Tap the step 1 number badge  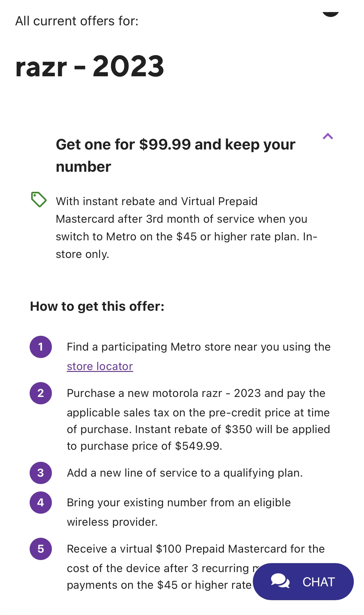point(41,347)
